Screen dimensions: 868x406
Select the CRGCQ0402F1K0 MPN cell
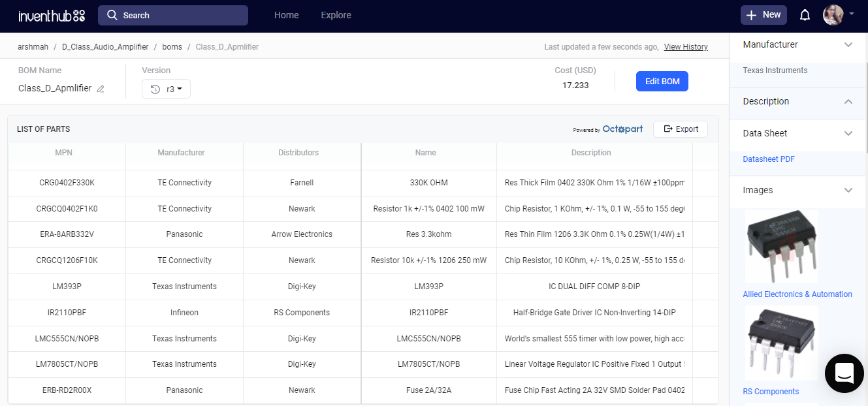pos(67,209)
